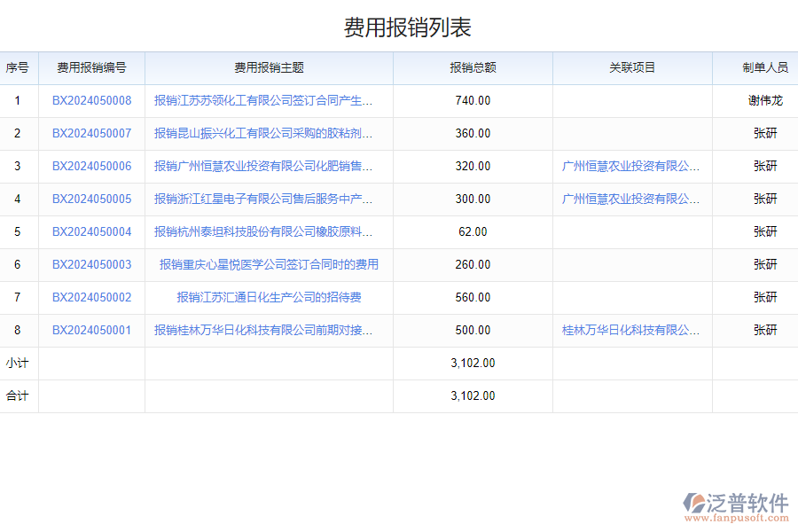The image size is (798, 532).
Task: Sort by the 费用报销编号 column header
Action: tap(92, 67)
